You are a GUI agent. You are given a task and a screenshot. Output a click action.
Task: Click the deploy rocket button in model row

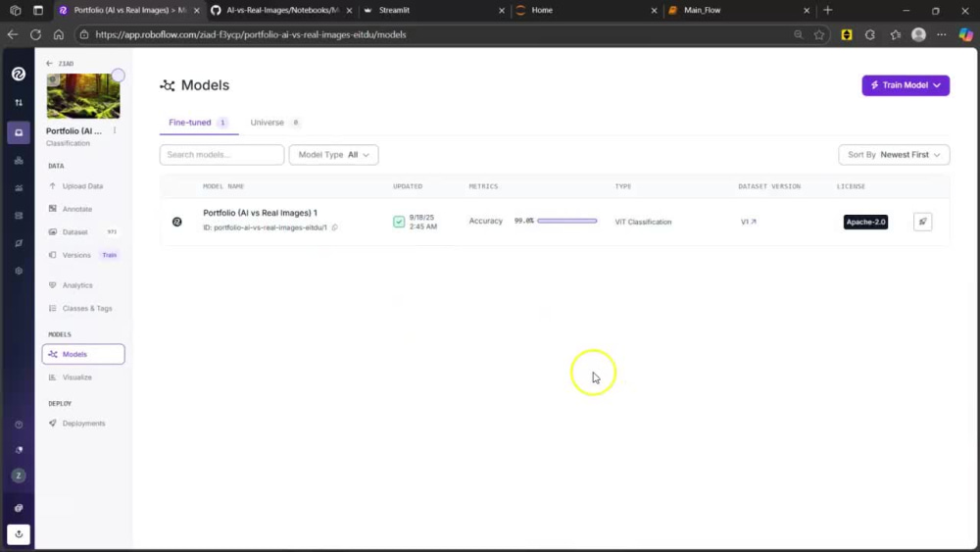pos(922,222)
